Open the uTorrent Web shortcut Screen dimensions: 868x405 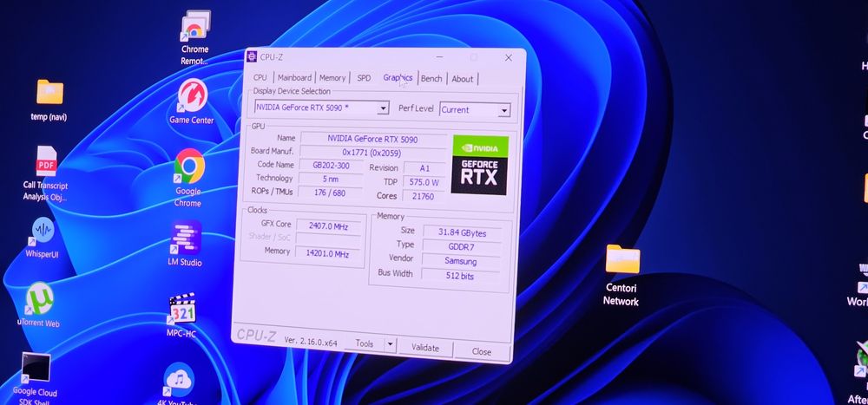(x=39, y=305)
